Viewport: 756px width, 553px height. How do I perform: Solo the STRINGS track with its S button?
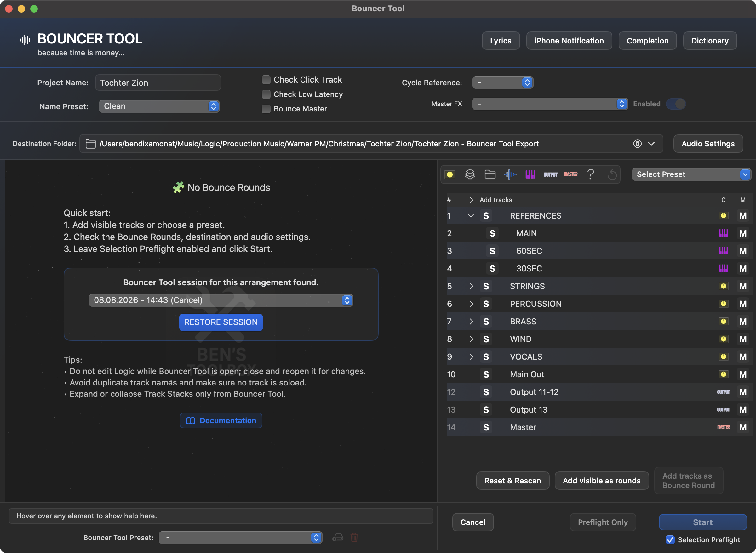486,286
